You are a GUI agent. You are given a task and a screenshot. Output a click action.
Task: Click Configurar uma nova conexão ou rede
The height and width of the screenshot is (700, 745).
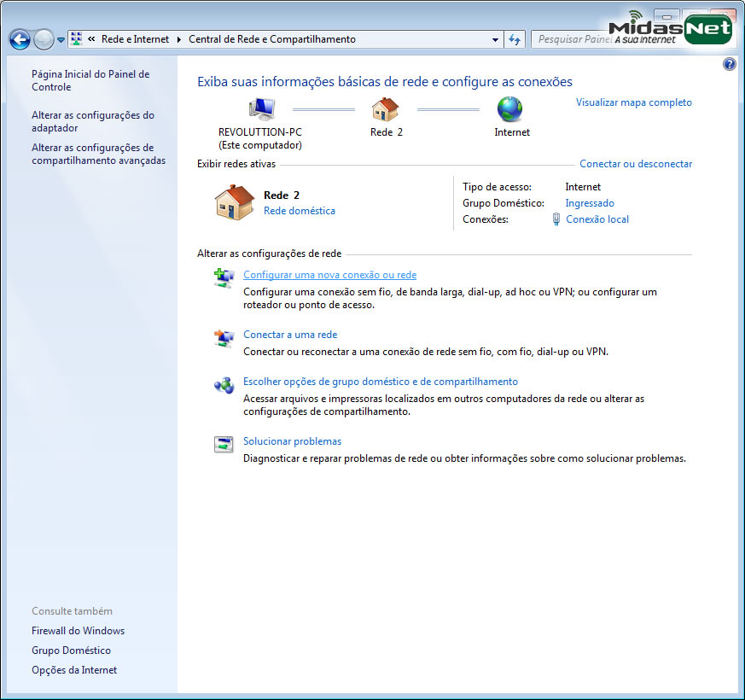tap(329, 275)
